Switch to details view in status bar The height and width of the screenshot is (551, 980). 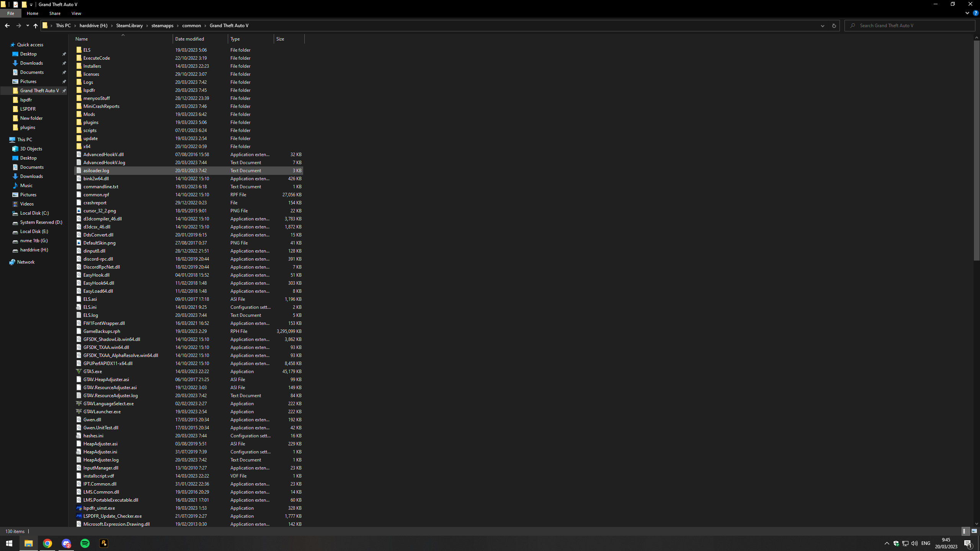pos(965,531)
